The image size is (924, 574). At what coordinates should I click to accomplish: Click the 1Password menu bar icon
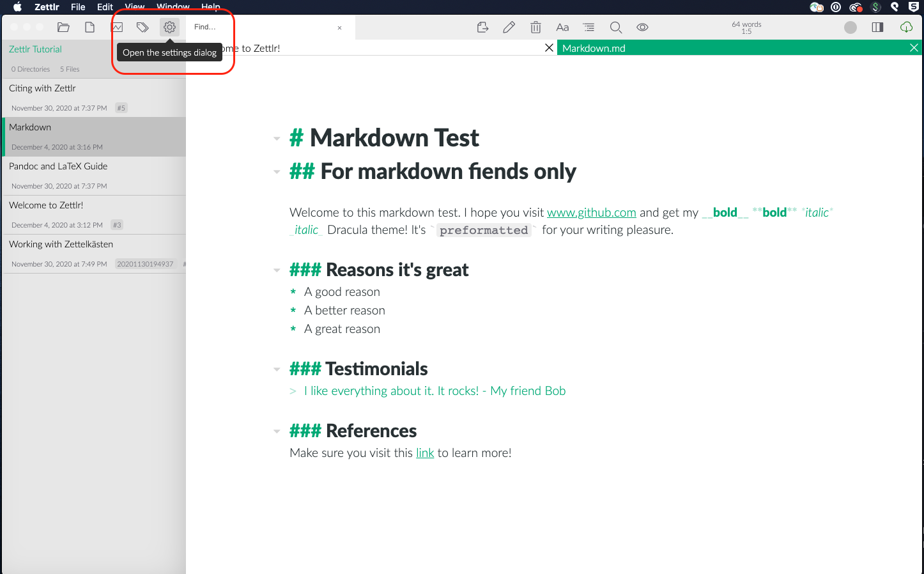click(836, 7)
